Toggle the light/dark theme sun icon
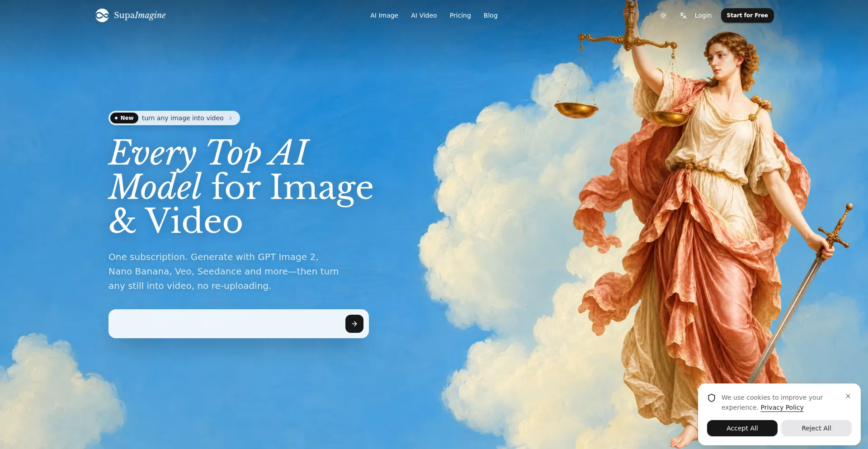 coord(663,15)
